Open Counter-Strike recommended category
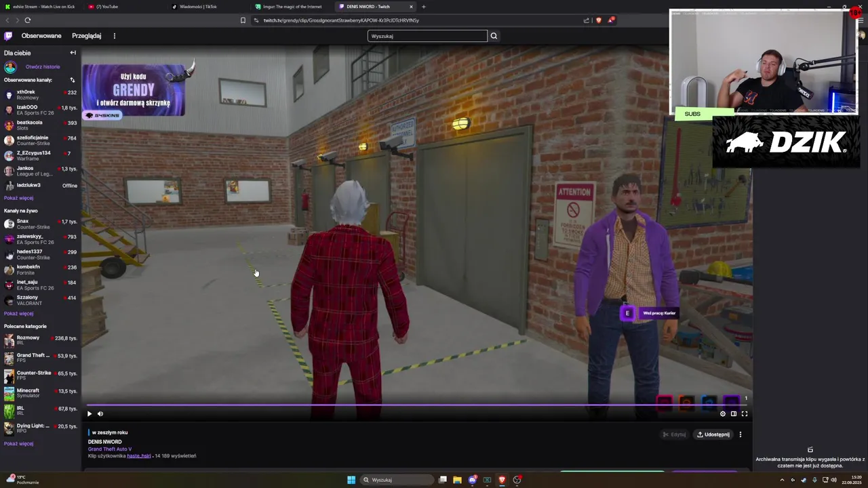The image size is (868, 488). point(41,375)
